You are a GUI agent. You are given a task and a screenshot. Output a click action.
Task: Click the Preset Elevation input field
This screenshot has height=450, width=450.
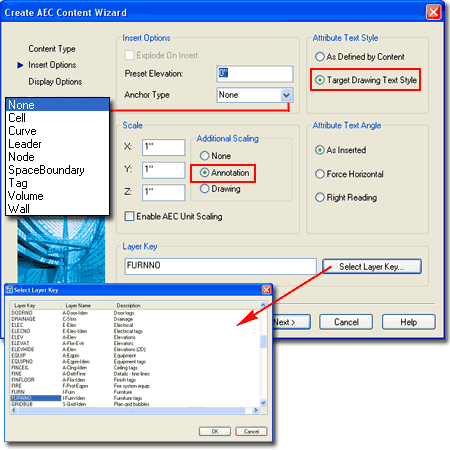255,74
